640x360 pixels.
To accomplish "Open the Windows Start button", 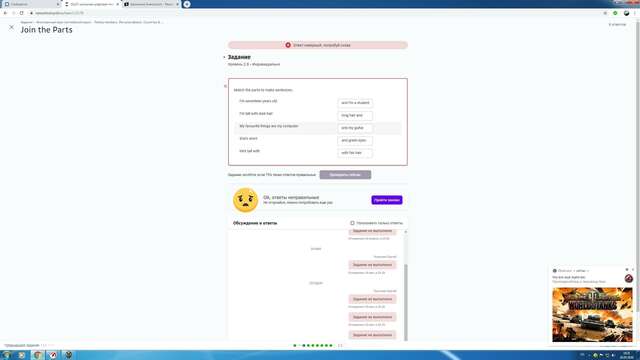I will click(7, 355).
